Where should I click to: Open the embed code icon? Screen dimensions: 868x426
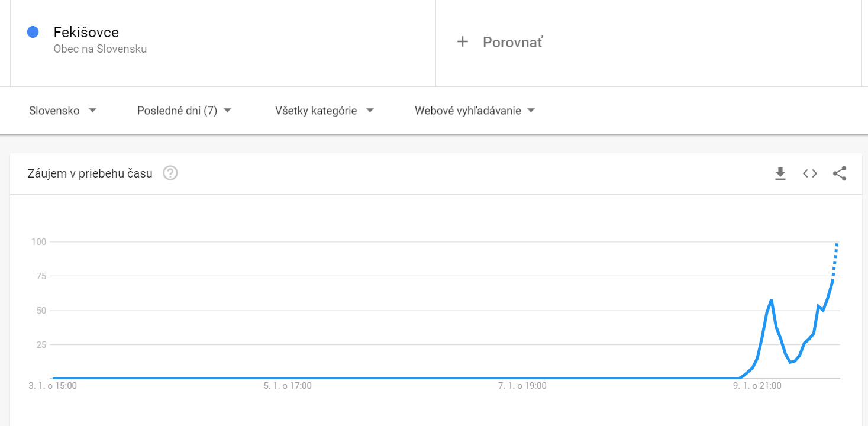tap(810, 173)
